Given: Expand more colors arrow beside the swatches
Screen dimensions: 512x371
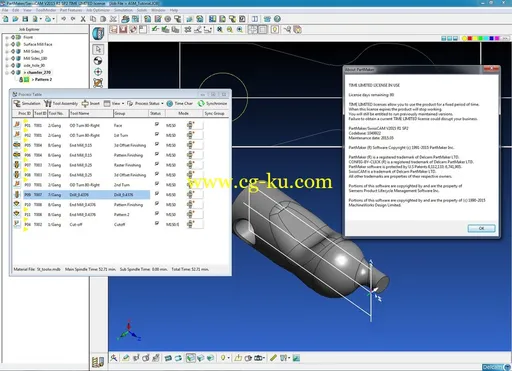Looking at the screenshot, I should pyautogui.click(x=506, y=39).
